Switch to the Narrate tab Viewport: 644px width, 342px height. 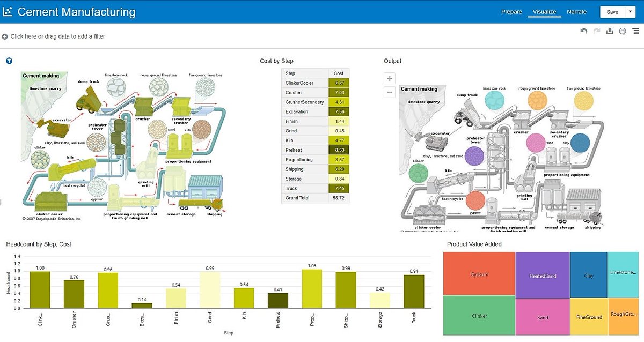click(576, 11)
